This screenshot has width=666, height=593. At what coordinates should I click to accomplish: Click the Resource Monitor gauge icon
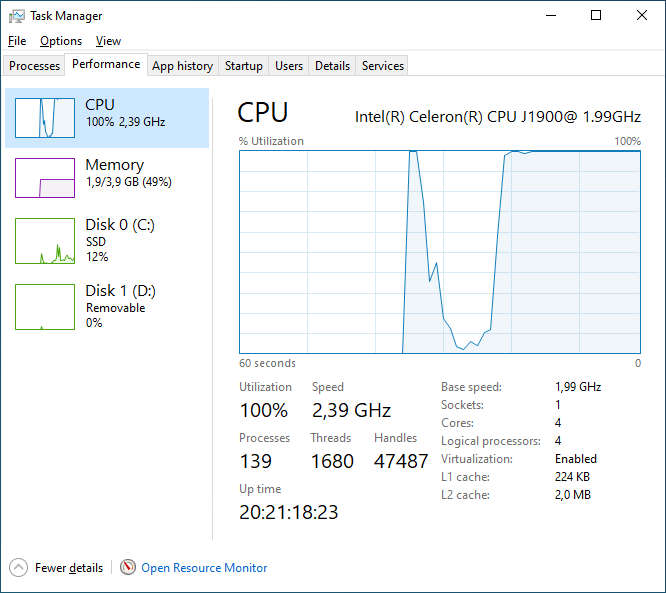coord(127,567)
